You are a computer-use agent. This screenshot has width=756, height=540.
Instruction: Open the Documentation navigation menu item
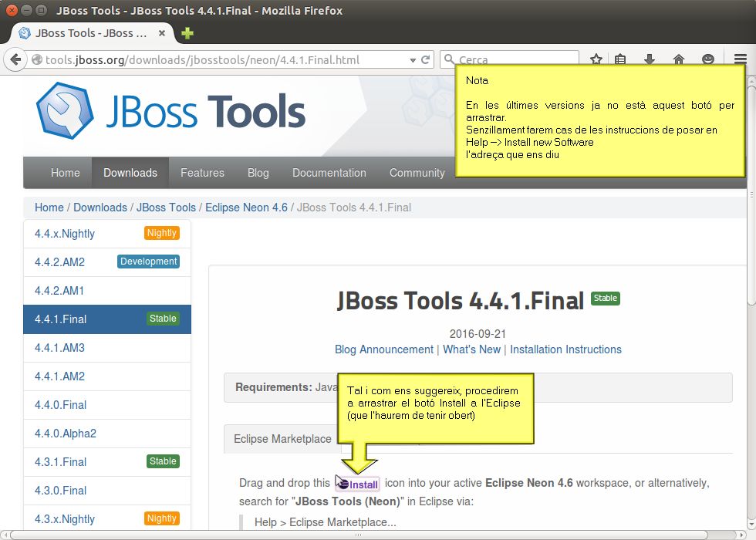(329, 173)
